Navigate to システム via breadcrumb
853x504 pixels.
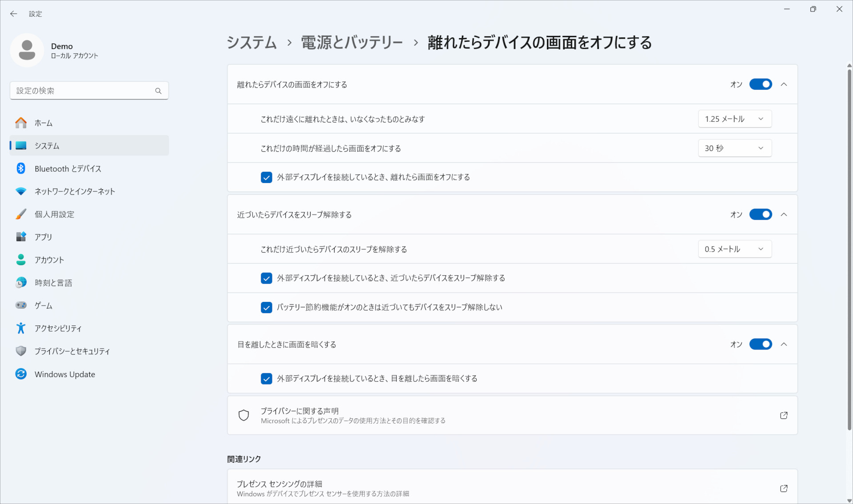click(251, 42)
